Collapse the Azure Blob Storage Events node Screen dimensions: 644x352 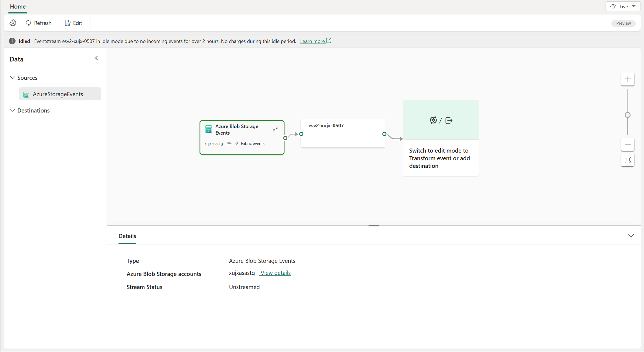point(275,129)
